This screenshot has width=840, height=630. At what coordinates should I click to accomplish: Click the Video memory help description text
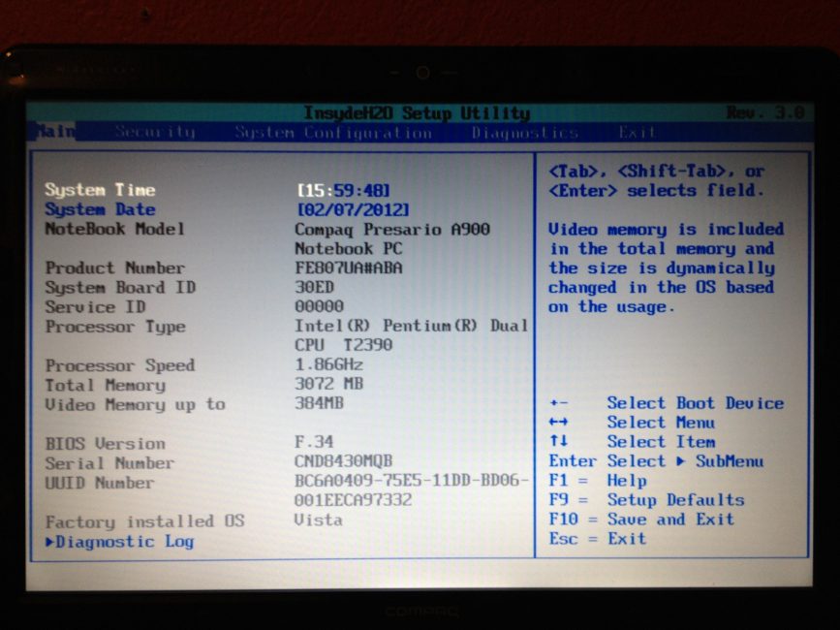click(x=666, y=268)
